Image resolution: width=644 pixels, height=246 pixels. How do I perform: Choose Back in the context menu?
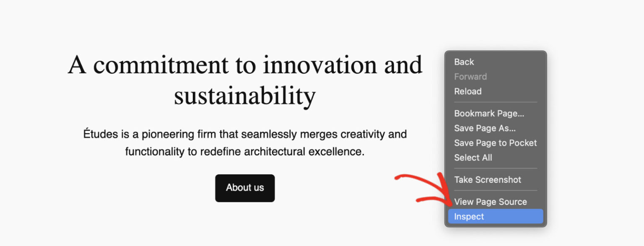point(464,62)
